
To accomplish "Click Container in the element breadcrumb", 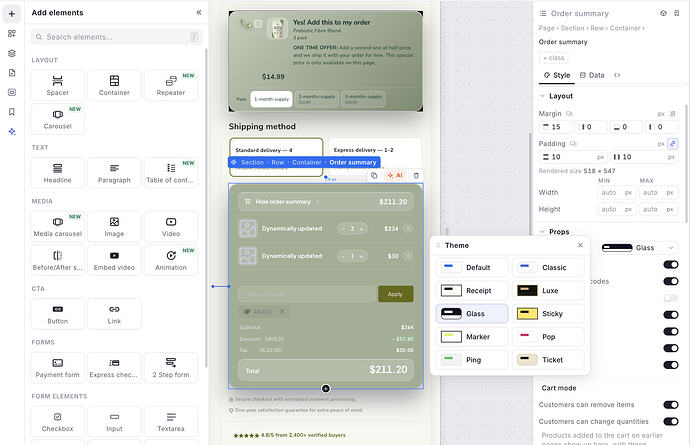I will pyautogui.click(x=307, y=162).
